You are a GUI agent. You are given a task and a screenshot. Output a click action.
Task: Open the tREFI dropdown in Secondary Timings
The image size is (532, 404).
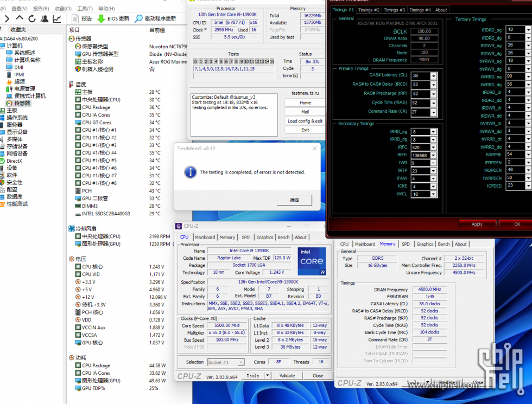coord(433,155)
